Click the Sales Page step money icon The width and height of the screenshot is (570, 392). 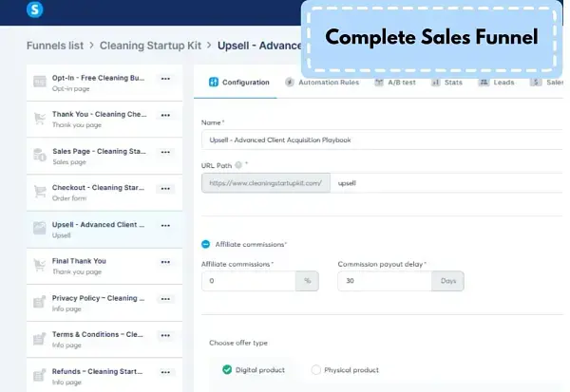(x=40, y=156)
